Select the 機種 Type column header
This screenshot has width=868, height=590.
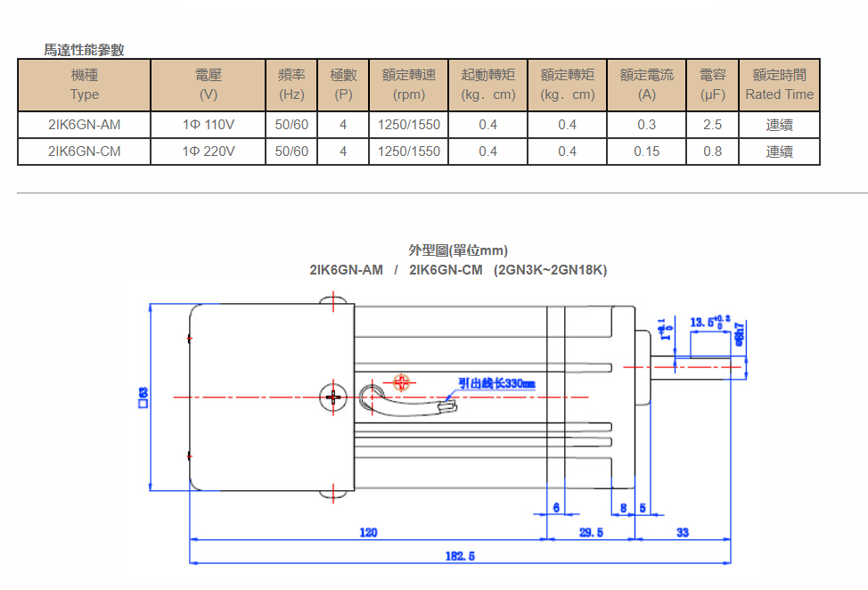tap(85, 85)
